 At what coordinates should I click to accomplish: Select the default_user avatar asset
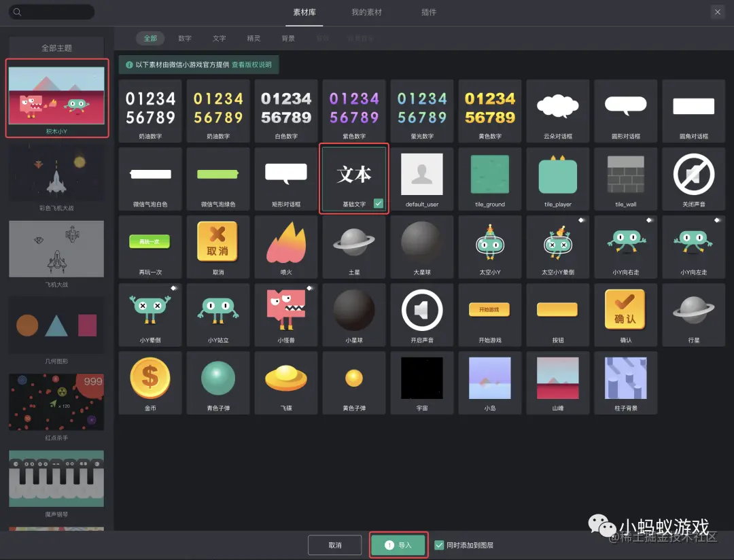422,179
